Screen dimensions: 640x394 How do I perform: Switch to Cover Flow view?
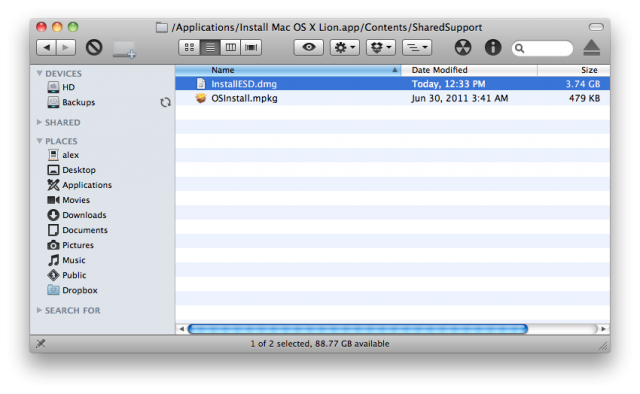coord(251,48)
